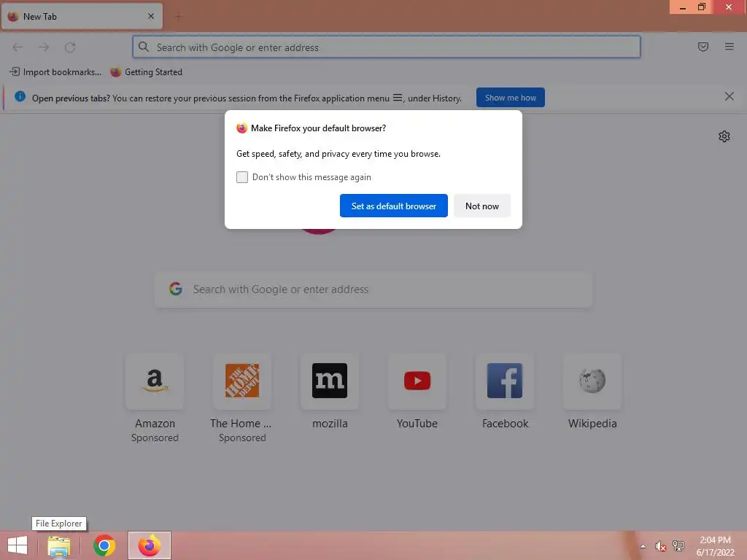Close the restore session notification bar
Screen dimensions: 747x560
729,97
